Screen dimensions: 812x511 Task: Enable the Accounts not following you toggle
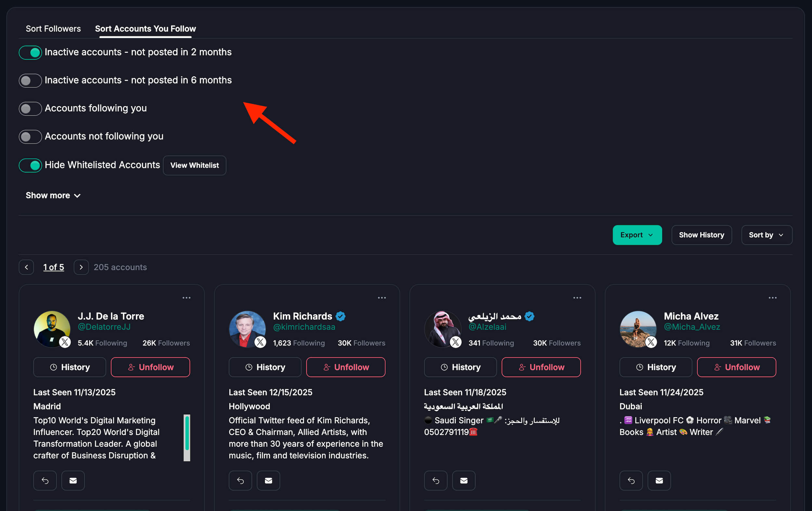tap(30, 136)
